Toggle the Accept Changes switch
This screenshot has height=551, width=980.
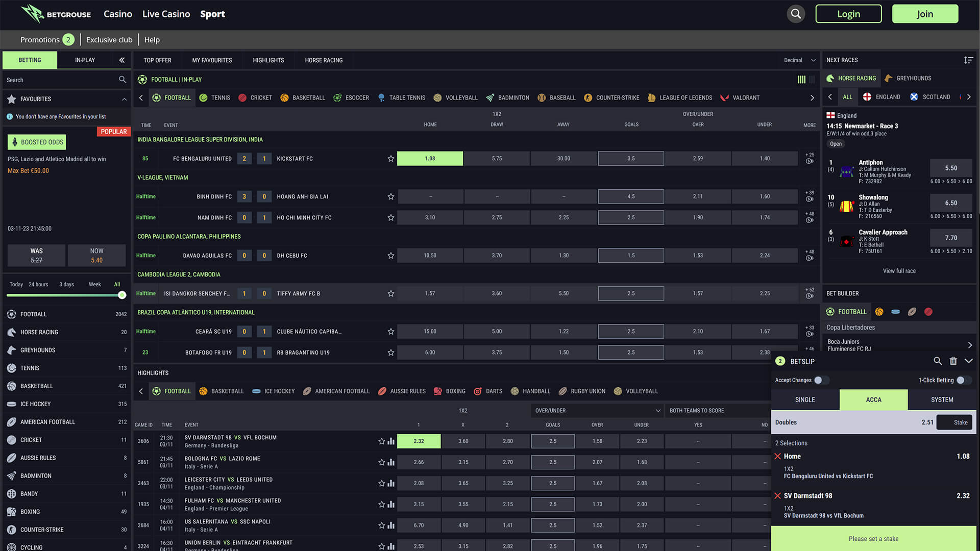(821, 380)
